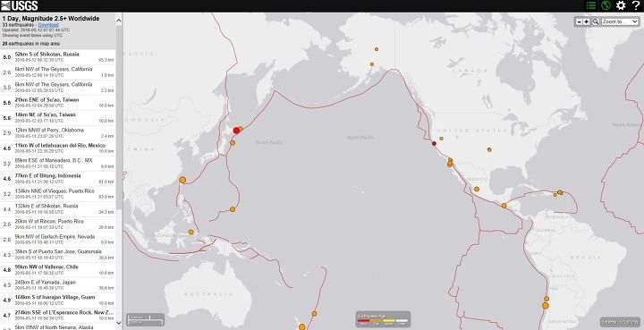The width and height of the screenshot is (644, 330).
Task: Click the Earthquake Age legend
Action: coord(382,319)
